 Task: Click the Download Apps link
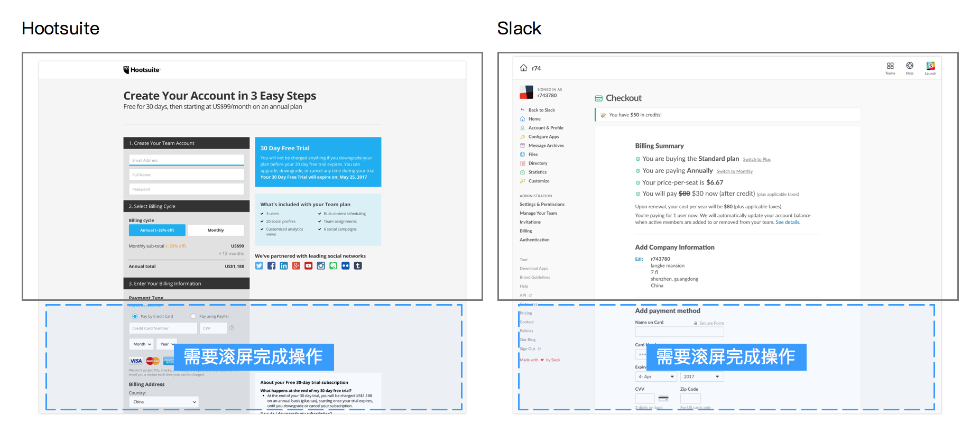[x=534, y=269]
